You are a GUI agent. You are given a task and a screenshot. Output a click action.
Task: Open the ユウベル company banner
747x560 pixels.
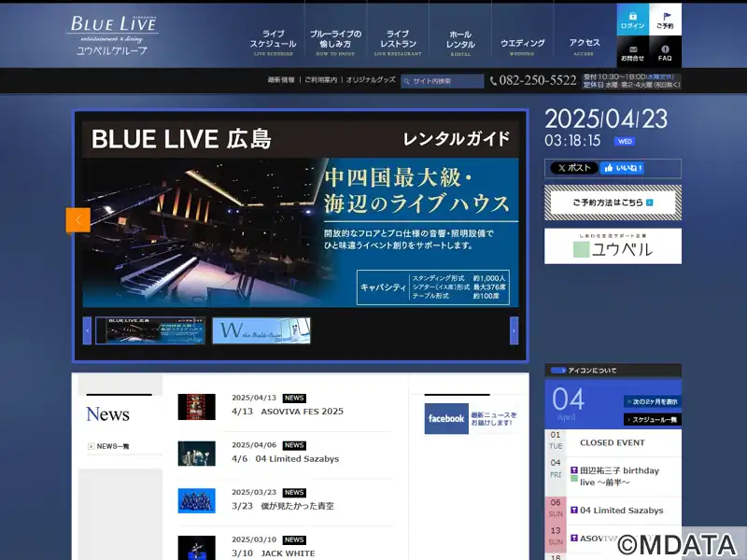point(613,246)
